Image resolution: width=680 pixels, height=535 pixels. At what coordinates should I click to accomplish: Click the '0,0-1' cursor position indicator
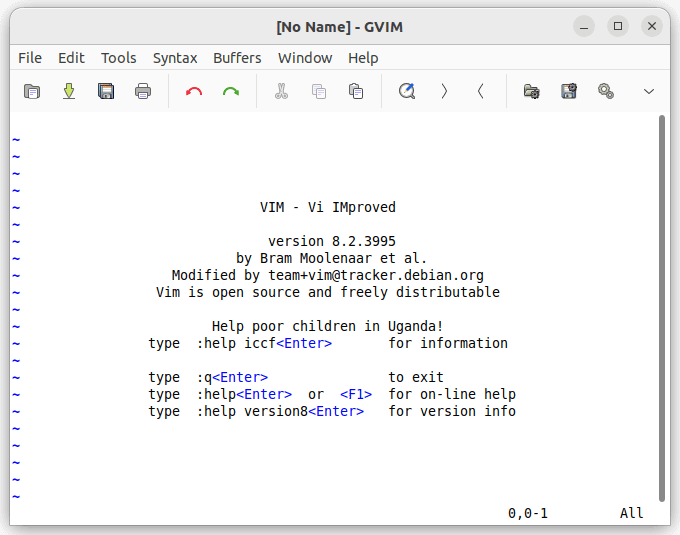(x=528, y=513)
